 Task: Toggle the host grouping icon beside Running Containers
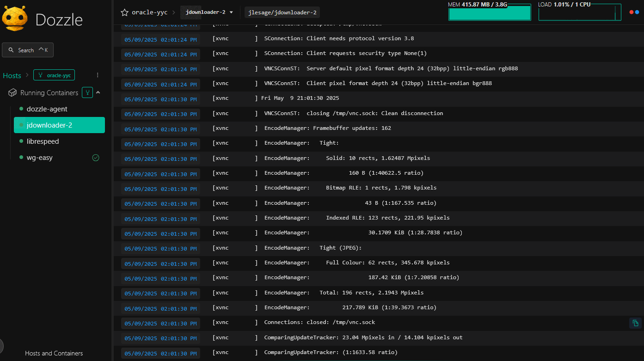click(87, 92)
